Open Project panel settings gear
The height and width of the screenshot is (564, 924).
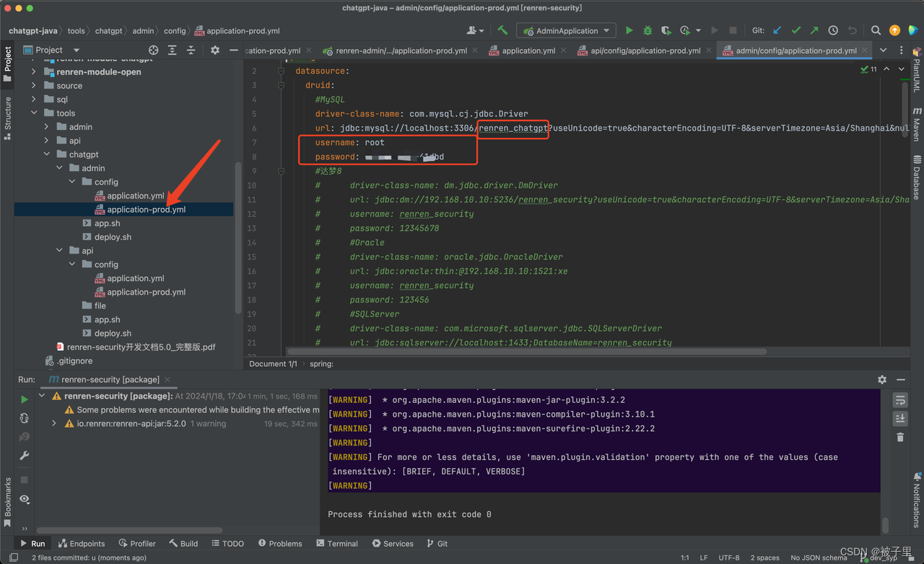click(215, 50)
